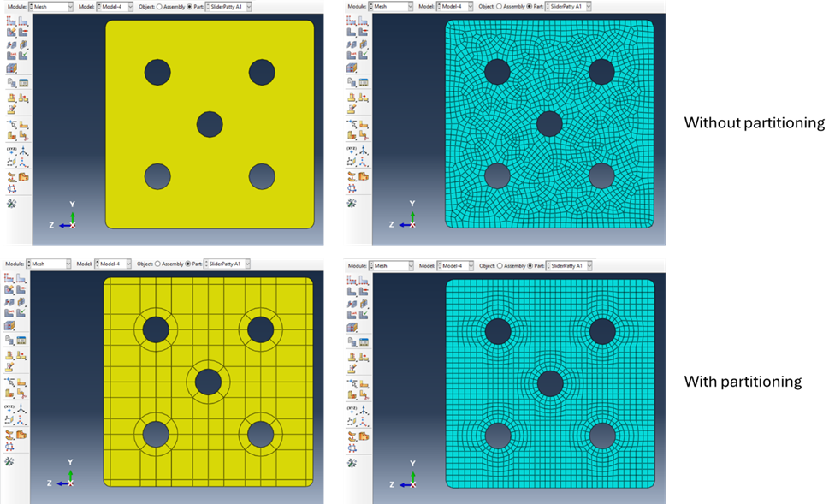
Task: Open Virtual Topology combine icon in bottom-left window
Action: (x=9, y=436)
